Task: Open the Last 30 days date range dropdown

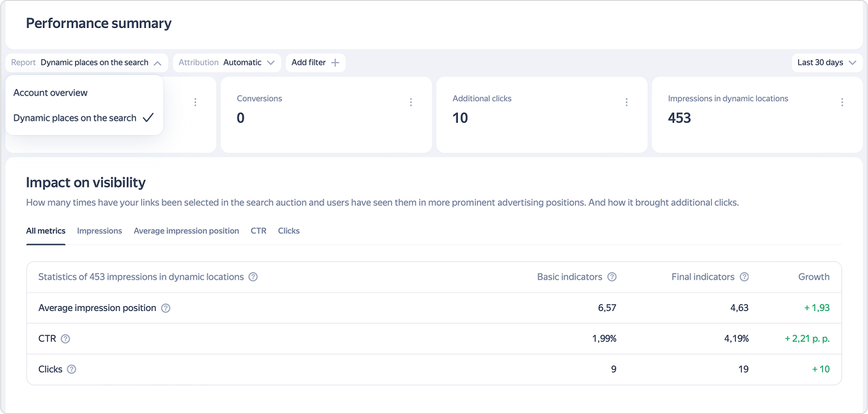Action: 826,63
